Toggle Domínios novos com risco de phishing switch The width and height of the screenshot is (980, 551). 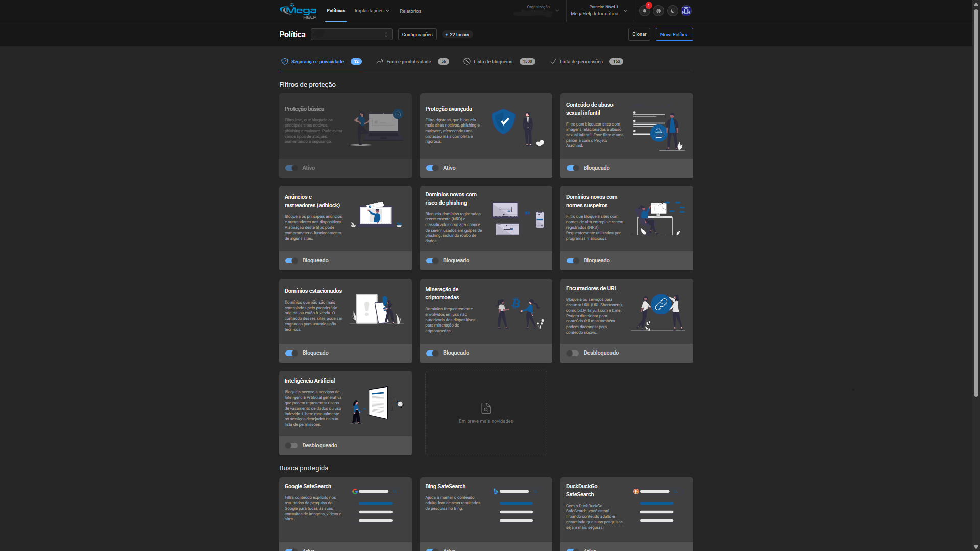coord(432,261)
